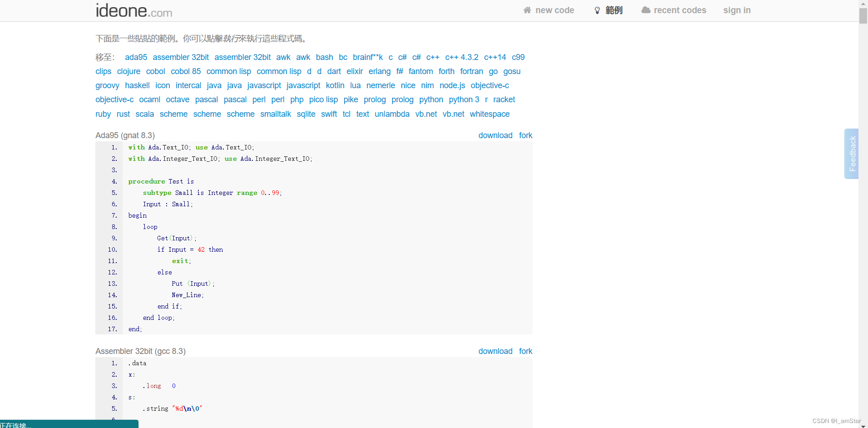
Task: Jump to the fortran sample
Action: (x=471, y=71)
